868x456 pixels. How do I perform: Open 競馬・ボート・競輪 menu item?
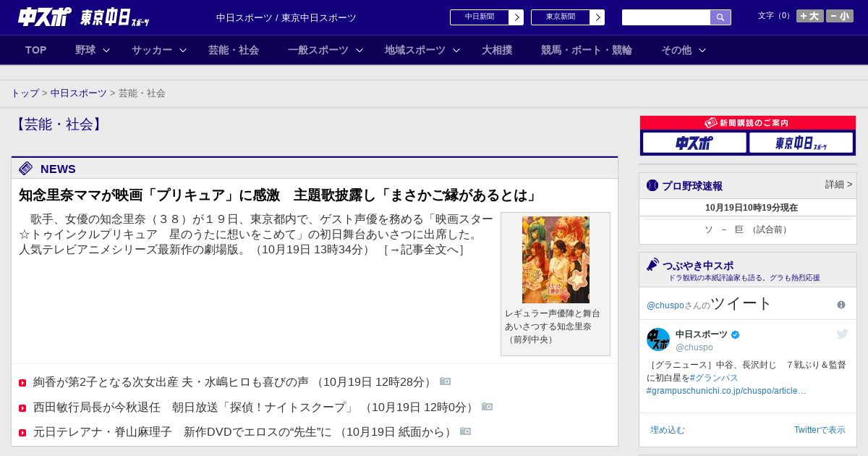tap(587, 50)
